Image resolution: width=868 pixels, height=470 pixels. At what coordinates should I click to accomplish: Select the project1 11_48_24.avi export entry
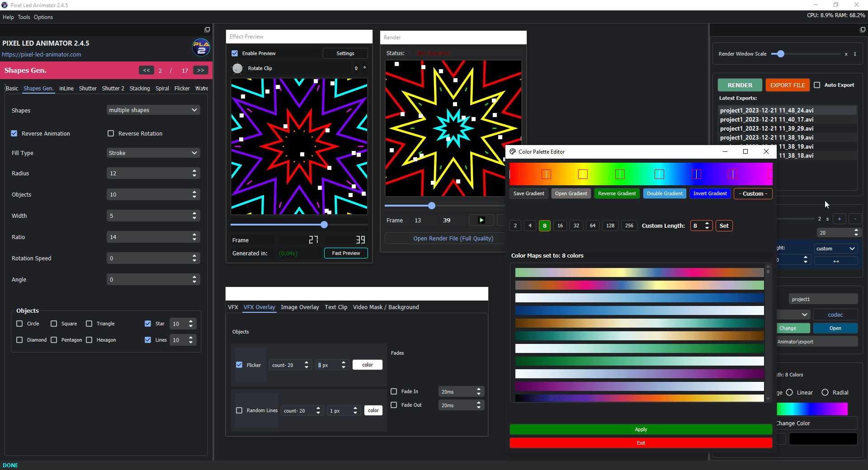tap(767, 110)
